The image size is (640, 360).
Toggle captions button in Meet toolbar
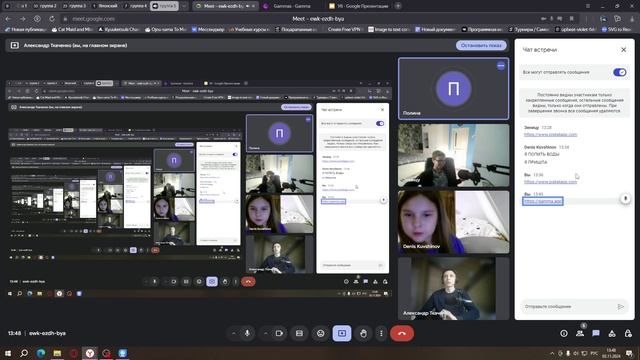299,333
